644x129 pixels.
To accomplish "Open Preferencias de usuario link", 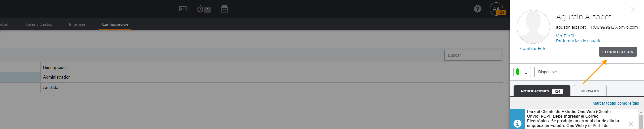I will point(579,41).
